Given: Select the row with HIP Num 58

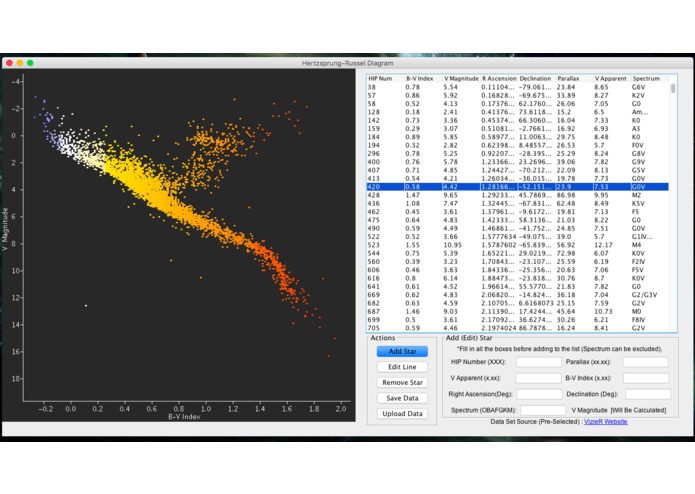Looking at the screenshot, I should coord(518,104).
